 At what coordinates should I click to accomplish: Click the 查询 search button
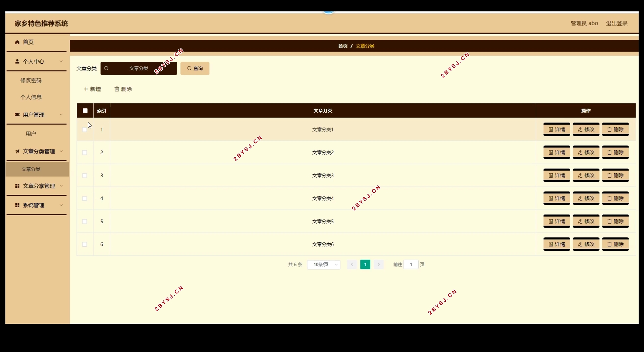(195, 68)
